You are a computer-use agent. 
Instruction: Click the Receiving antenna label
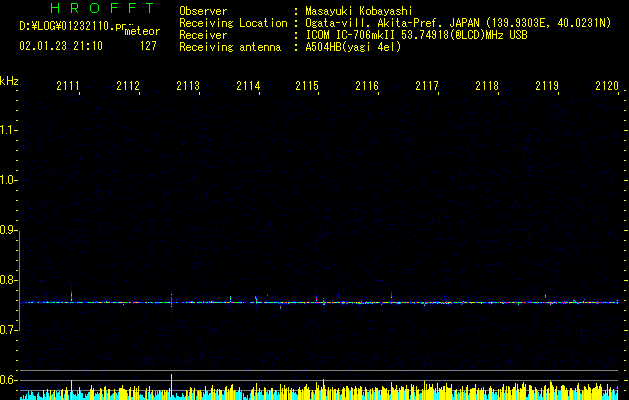coord(230,47)
